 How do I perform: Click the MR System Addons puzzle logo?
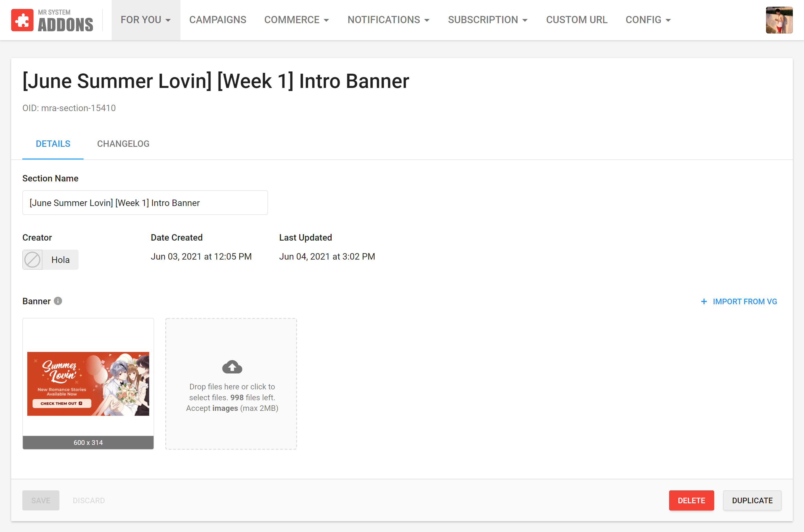(x=22, y=20)
